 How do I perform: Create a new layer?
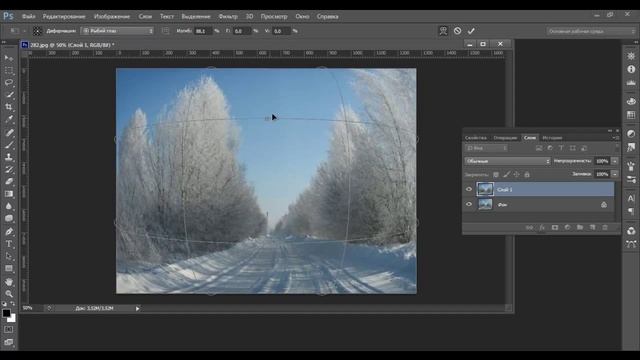[593, 227]
